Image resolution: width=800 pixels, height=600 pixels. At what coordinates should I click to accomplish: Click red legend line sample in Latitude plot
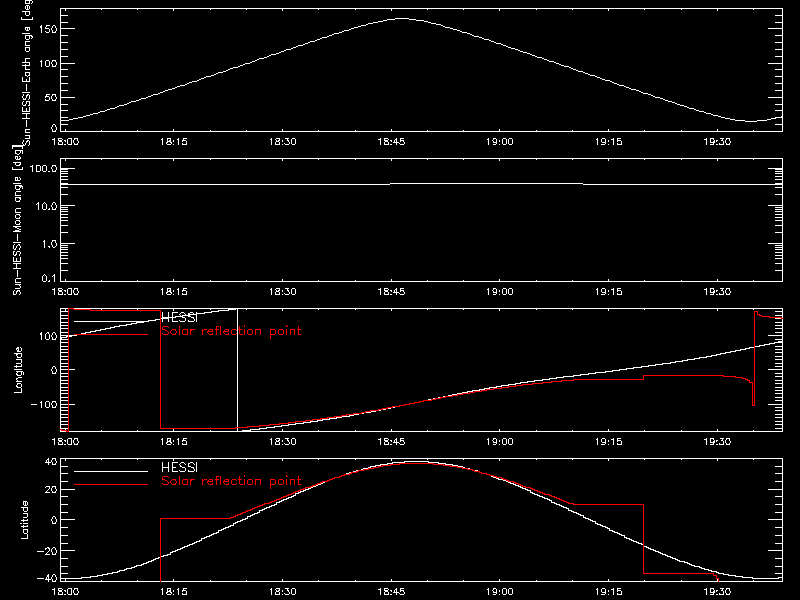[x=111, y=484]
